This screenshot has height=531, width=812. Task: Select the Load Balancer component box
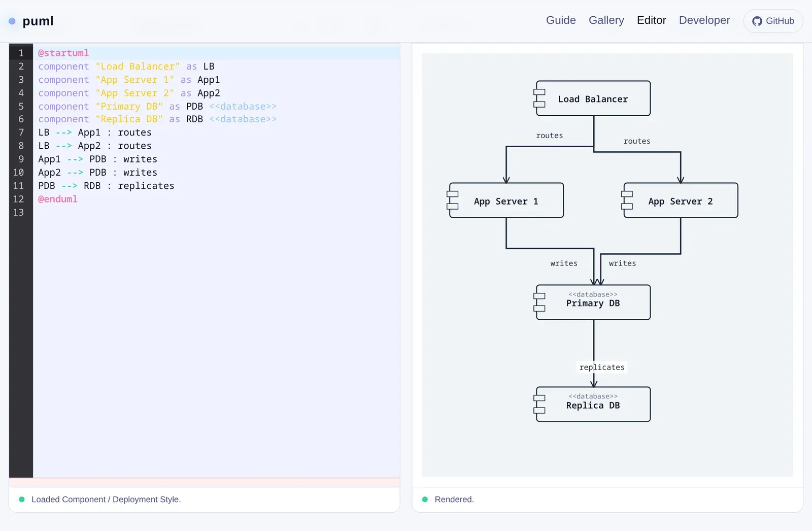(593, 98)
